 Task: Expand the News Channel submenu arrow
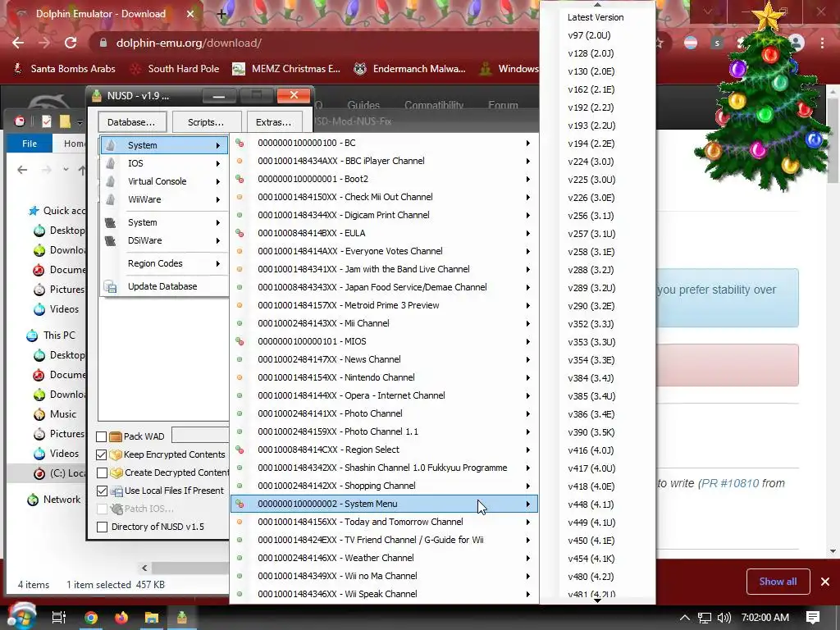[528, 359]
